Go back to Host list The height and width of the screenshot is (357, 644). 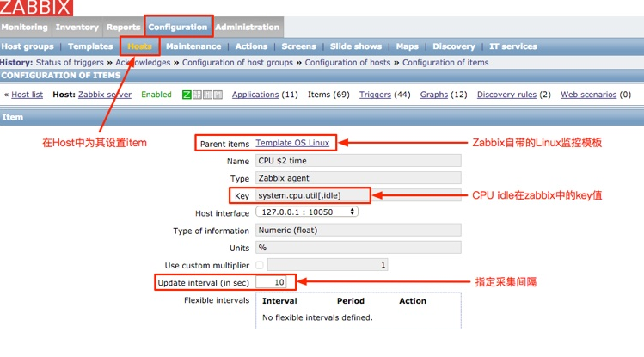[28, 95]
